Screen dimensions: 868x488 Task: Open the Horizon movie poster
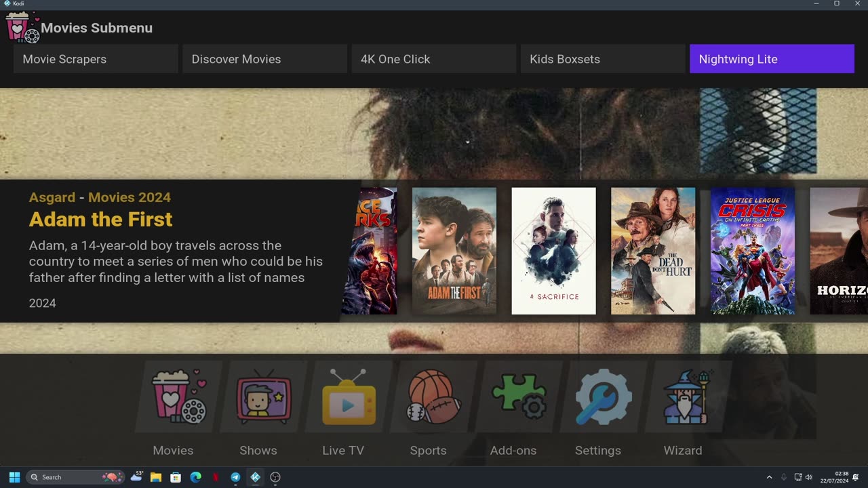(839, 251)
